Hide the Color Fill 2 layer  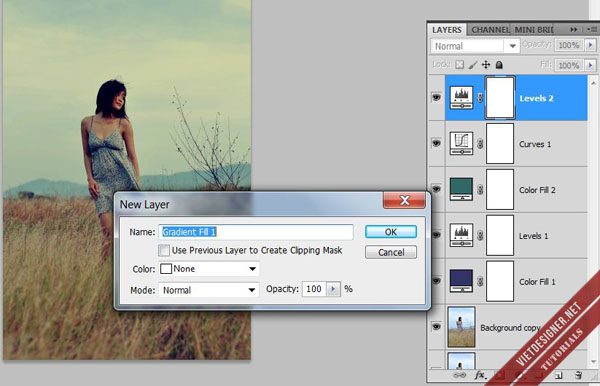(x=436, y=189)
